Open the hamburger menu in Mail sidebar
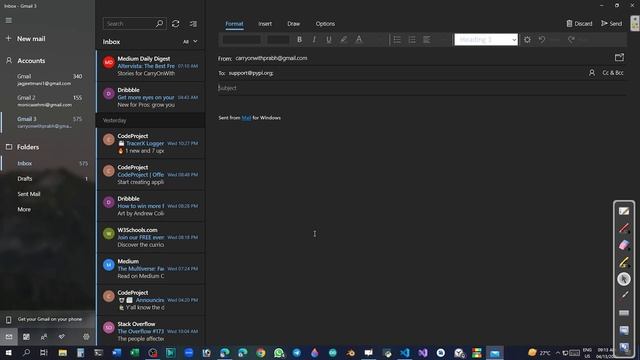The height and width of the screenshot is (360, 640). [x=9, y=20]
